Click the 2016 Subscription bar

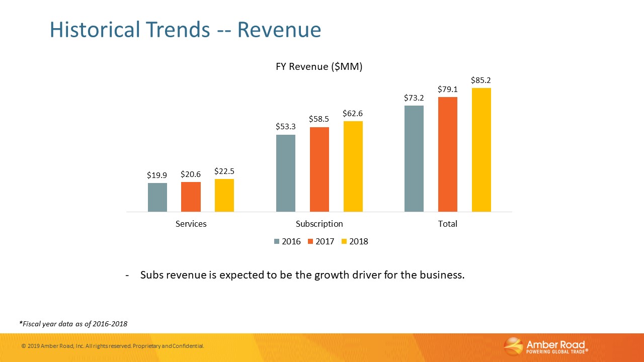[x=286, y=173]
